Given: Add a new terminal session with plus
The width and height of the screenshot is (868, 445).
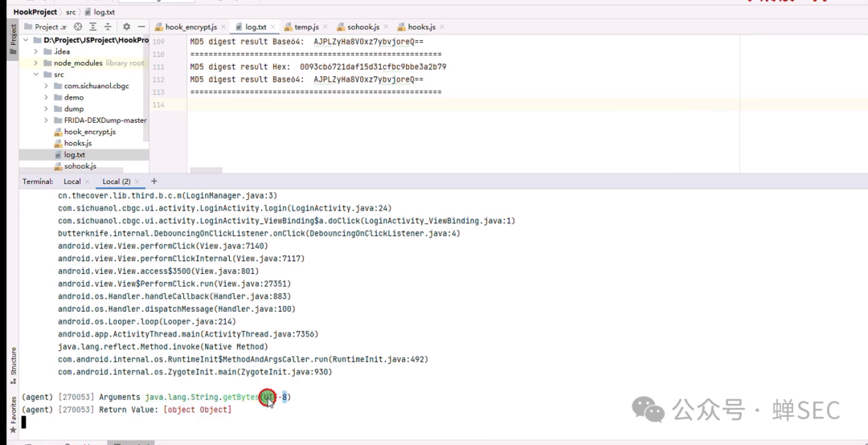Looking at the screenshot, I should point(154,181).
